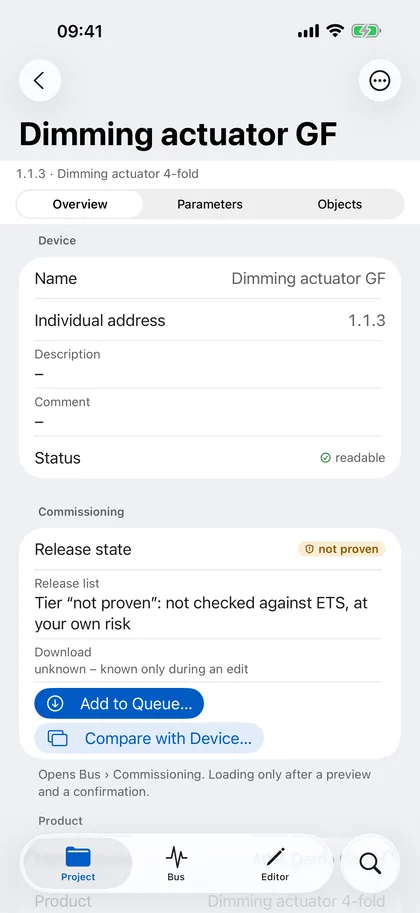Image resolution: width=420 pixels, height=913 pixels.
Task: Tap the Comment field
Action: pyautogui.click(x=210, y=412)
